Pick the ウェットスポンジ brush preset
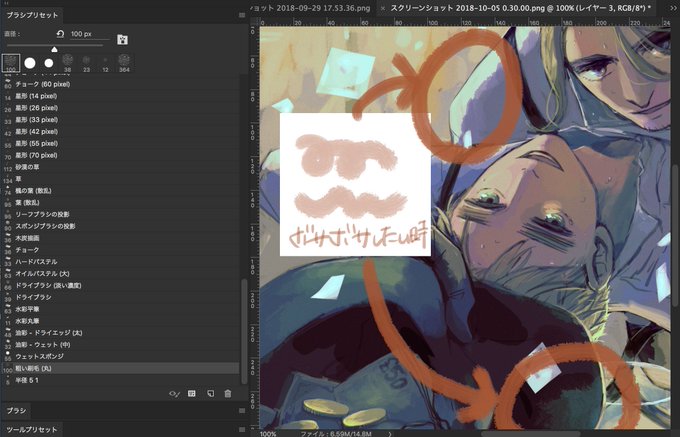This screenshot has width=680, height=437. pyautogui.click(x=121, y=356)
